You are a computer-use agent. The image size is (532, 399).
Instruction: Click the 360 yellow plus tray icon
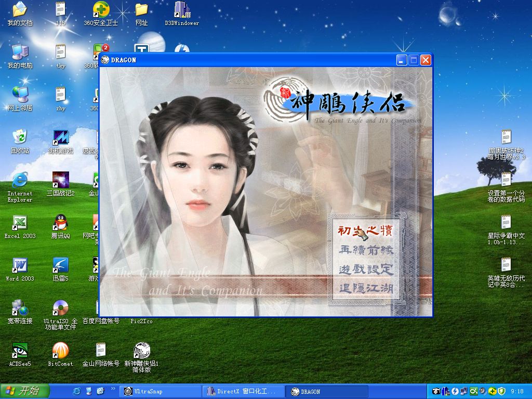[493, 391]
